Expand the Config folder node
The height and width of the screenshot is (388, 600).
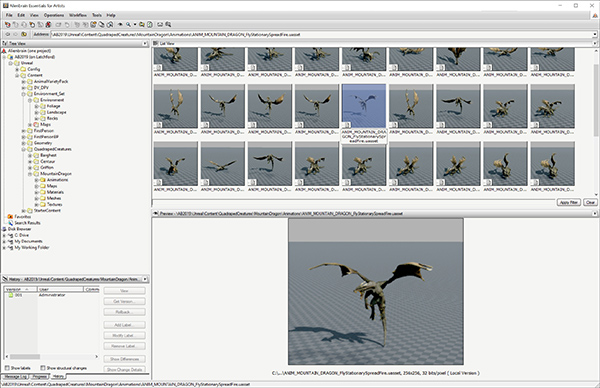tap(17, 69)
